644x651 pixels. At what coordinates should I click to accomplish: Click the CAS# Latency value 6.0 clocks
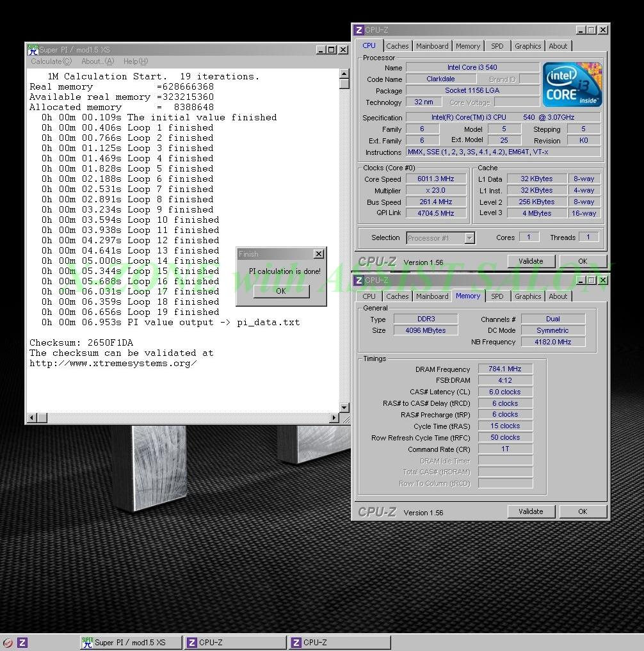click(x=505, y=392)
